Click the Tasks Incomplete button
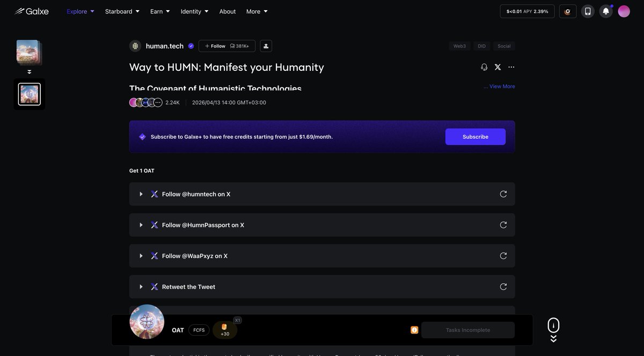The width and height of the screenshot is (644, 356). click(x=468, y=330)
